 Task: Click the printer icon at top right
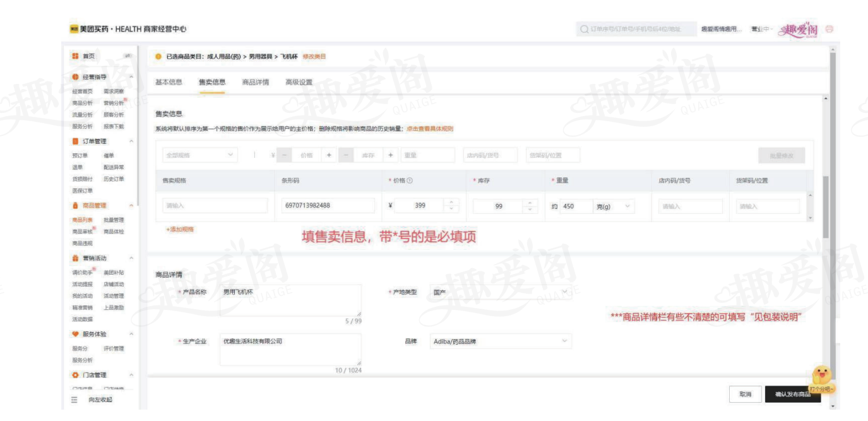[x=829, y=29]
